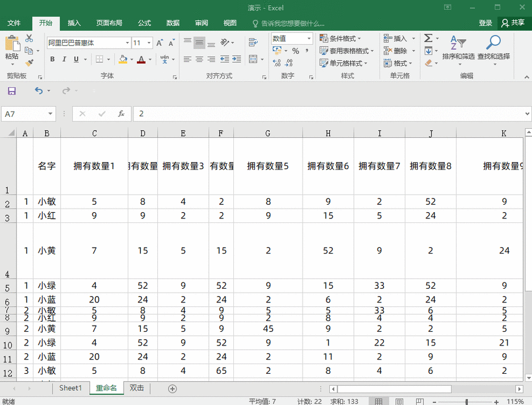Open 单元格样式 cell styles menu
Image resolution: width=532 pixels, height=405 pixels.
tap(344, 63)
